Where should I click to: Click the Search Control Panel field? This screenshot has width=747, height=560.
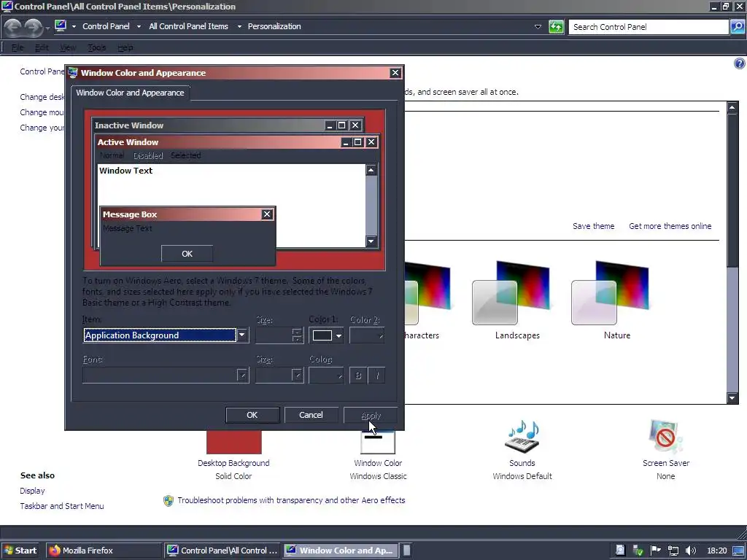point(649,27)
